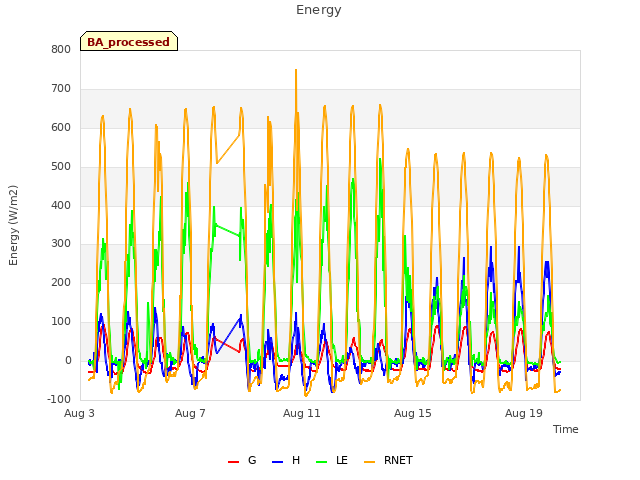Click the 400 y-axis tick label
Screen dimensions: 640x480
tap(61, 205)
